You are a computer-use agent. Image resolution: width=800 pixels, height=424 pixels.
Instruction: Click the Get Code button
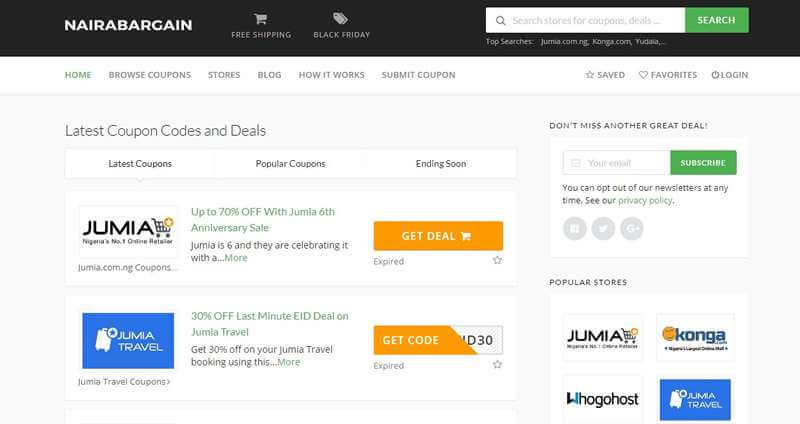point(438,340)
